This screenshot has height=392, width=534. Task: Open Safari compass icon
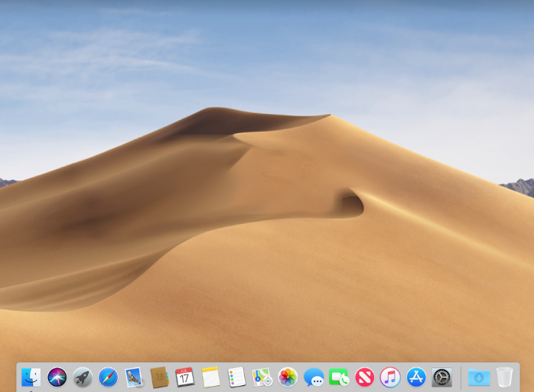pos(108,377)
